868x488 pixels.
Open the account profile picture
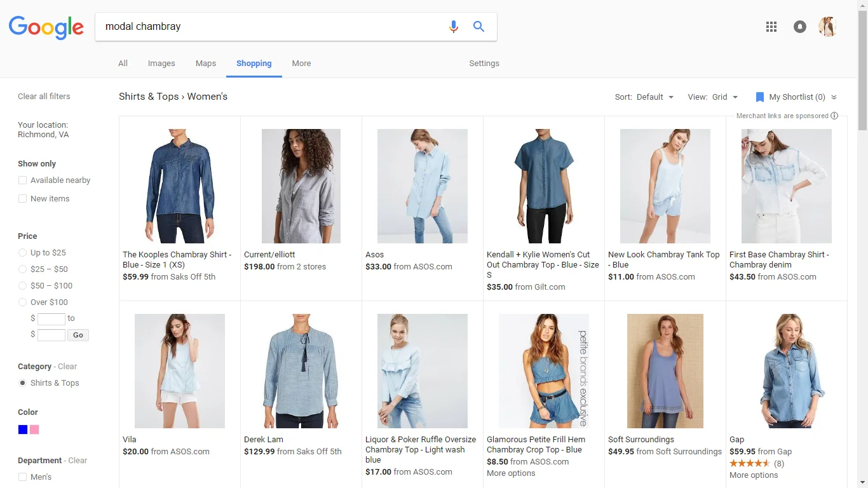(x=827, y=27)
